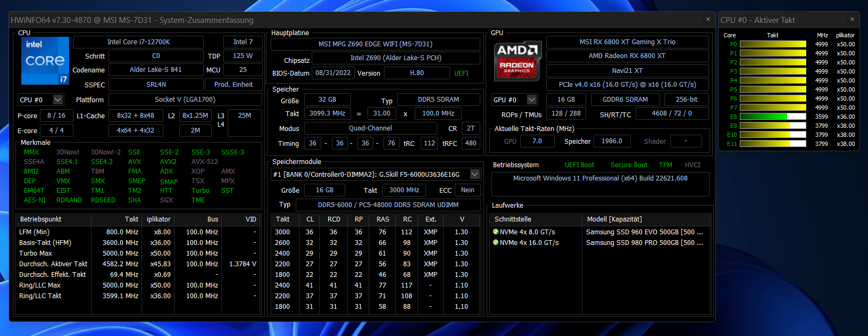Click the green UEFI label next to BIOS version

pyautogui.click(x=461, y=73)
